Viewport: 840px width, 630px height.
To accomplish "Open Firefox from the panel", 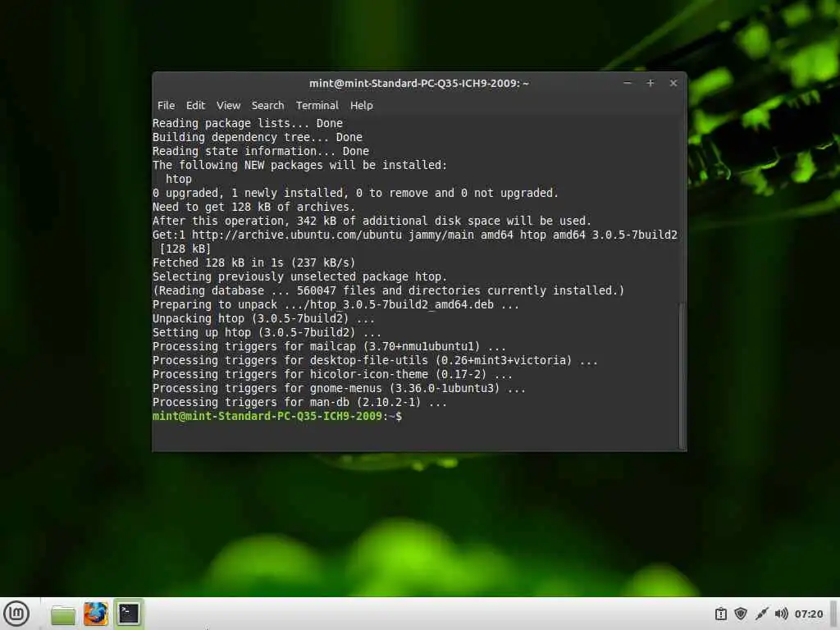I will [x=95, y=614].
